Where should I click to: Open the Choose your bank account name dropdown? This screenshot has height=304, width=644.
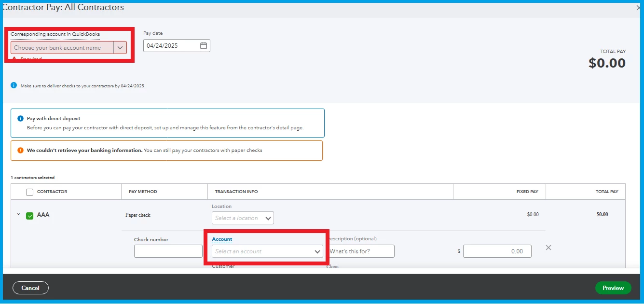point(69,47)
